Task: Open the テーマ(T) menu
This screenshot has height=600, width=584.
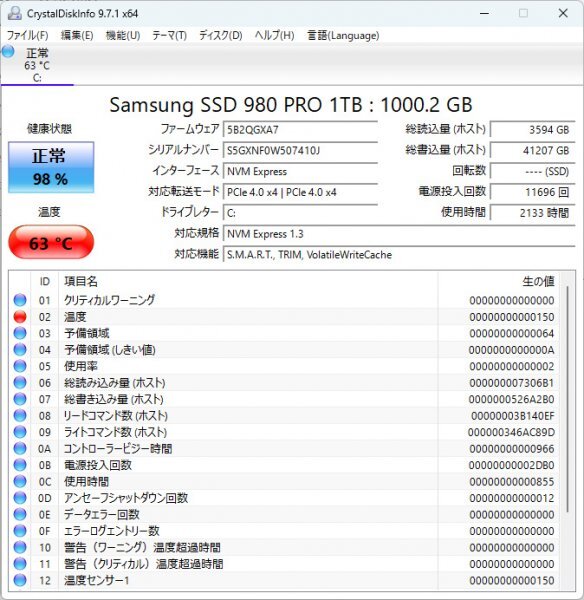Action: coord(169,36)
